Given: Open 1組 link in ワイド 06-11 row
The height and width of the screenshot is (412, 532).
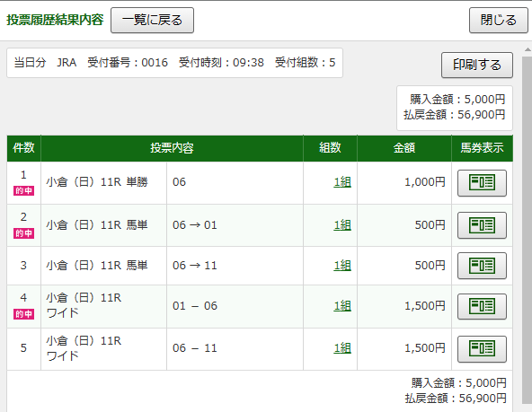Looking at the screenshot, I should coord(342,348).
